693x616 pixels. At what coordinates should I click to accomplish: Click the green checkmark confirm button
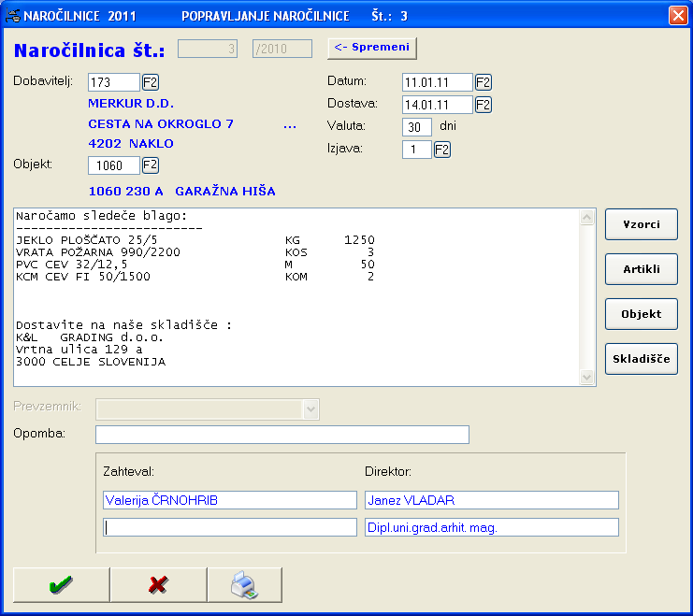click(61, 584)
